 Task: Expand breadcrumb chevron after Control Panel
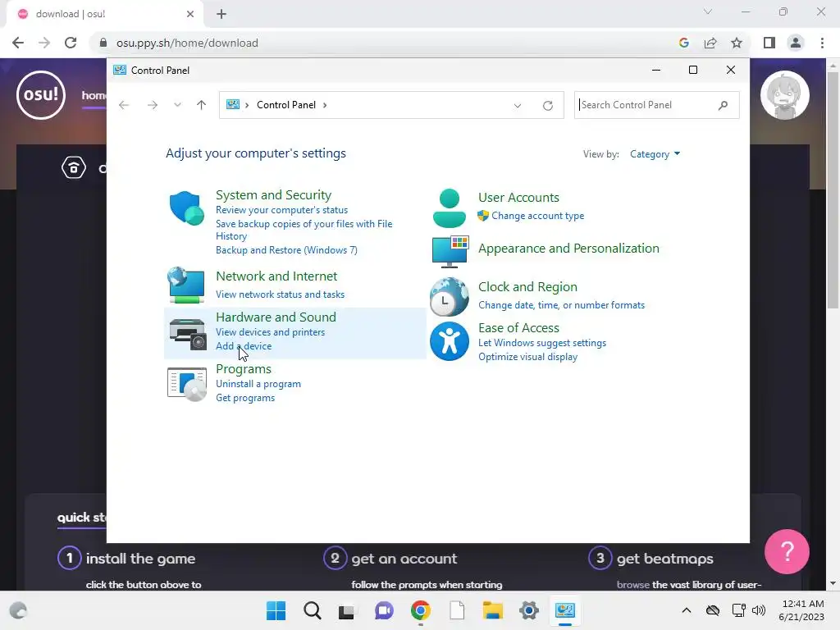(x=325, y=105)
